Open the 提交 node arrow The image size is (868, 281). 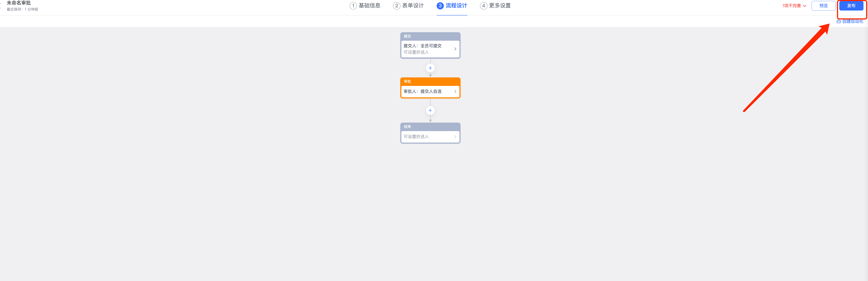[455, 49]
